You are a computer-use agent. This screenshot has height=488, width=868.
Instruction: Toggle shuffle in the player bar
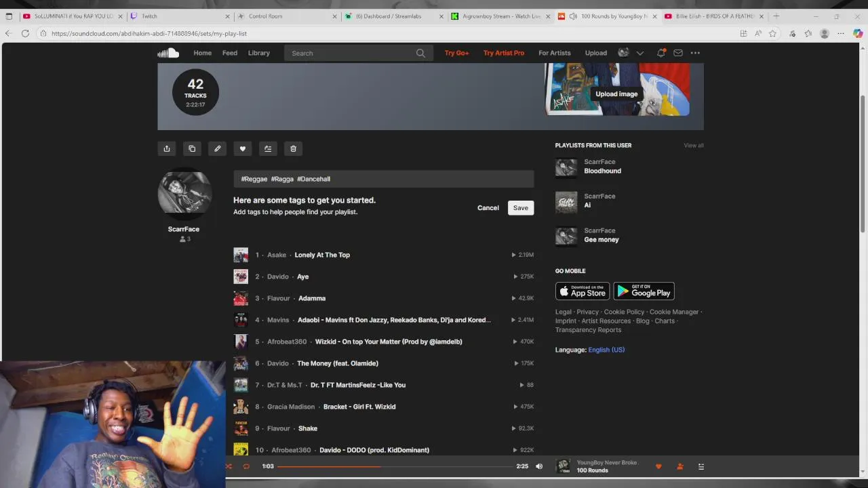(229, 466)
